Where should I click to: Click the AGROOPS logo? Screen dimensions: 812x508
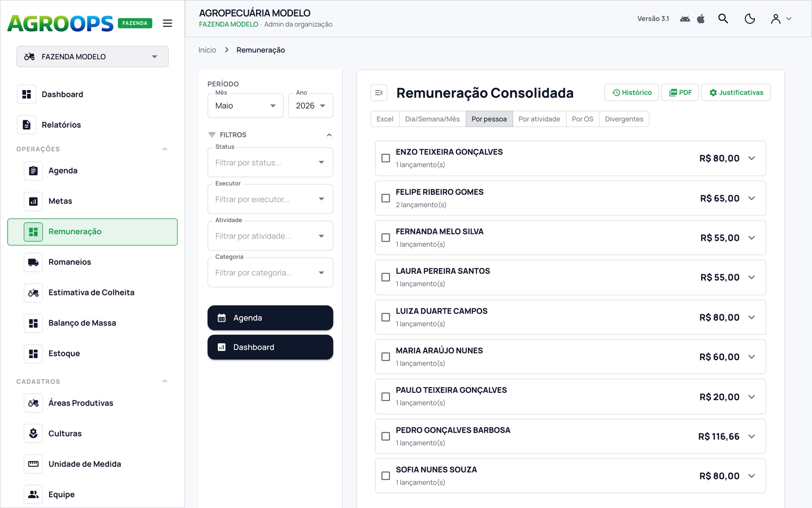(x=60, y=23)
